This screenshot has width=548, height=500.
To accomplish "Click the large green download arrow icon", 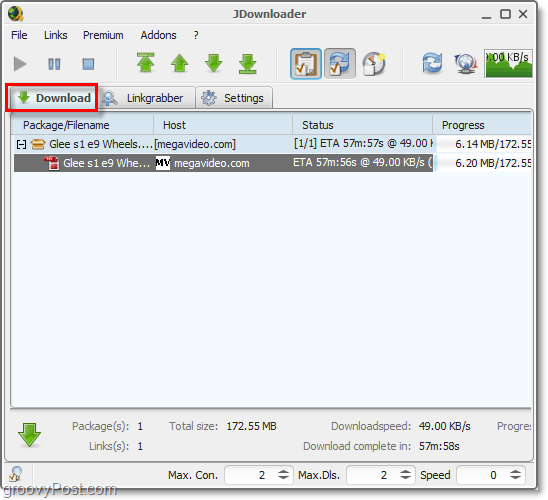I will point(29,435).
